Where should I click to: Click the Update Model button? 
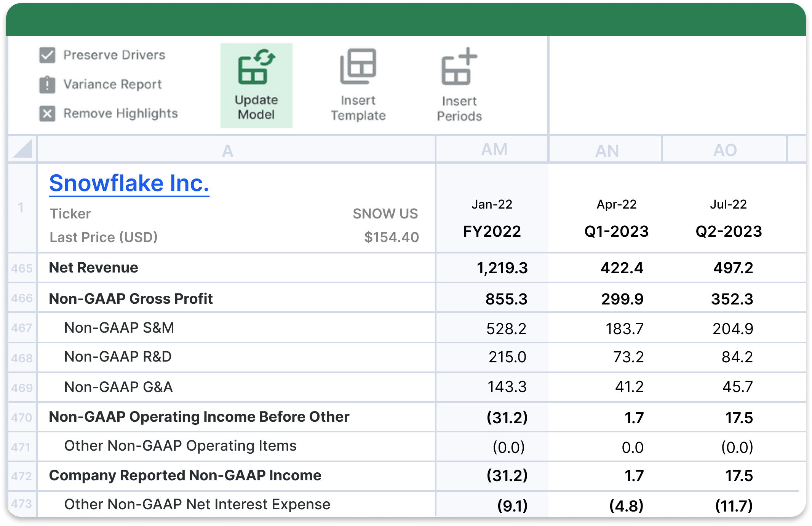click(256, 85)
